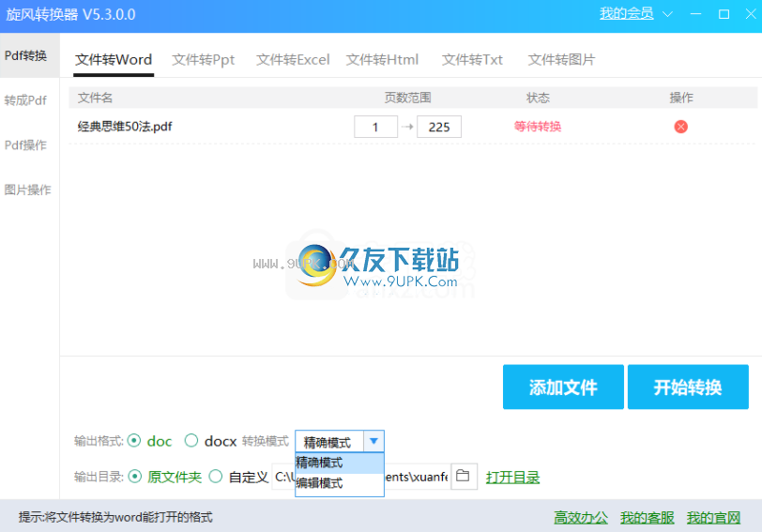762x532 pixels.
Task: Edit start page field showing 1
Action: click(x=375, y=127)
